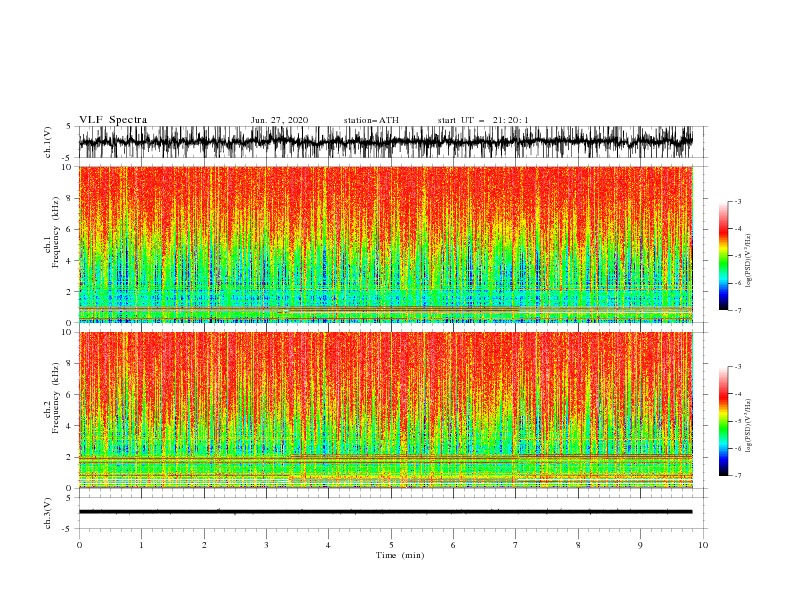Click time axis tick label 9
This screenshot has height=612, width=792.
click(640, 545)
